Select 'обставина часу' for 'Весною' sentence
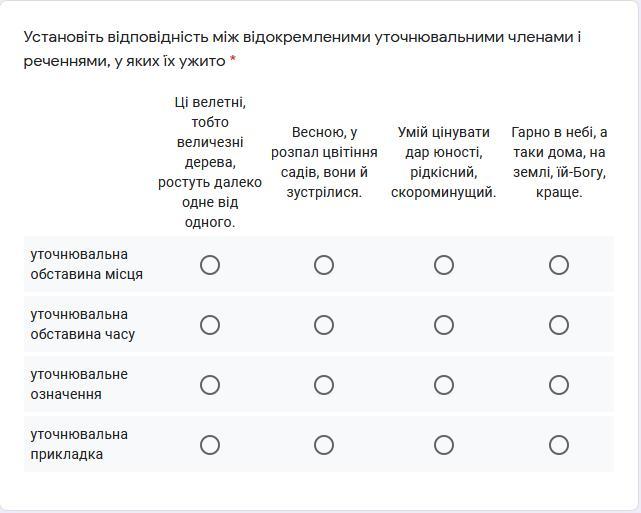 pos(324,325)
